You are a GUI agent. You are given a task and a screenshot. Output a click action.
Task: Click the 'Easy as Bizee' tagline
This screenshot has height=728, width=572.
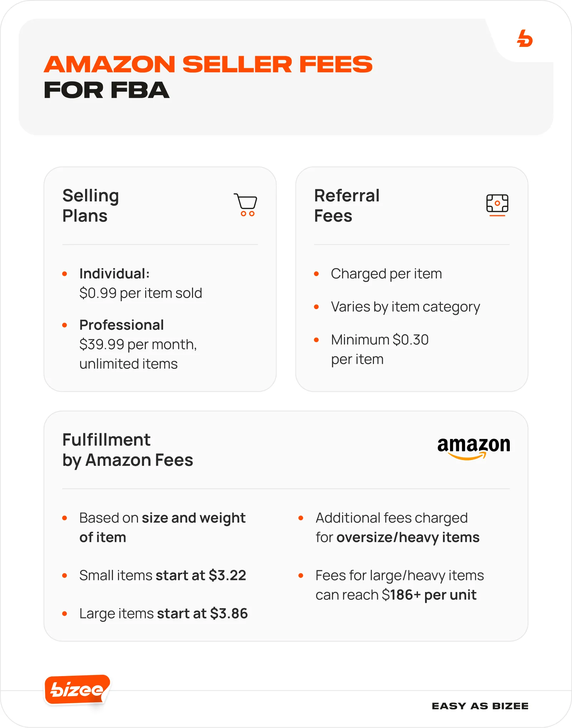pos(480,706)
